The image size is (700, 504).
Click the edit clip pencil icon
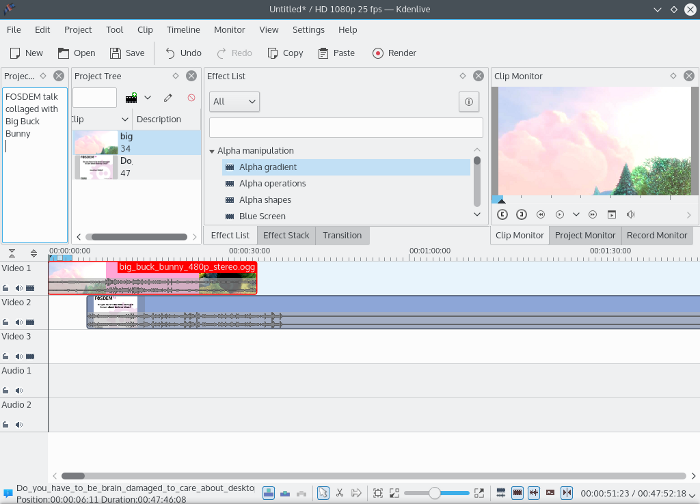tap(168, 97)
